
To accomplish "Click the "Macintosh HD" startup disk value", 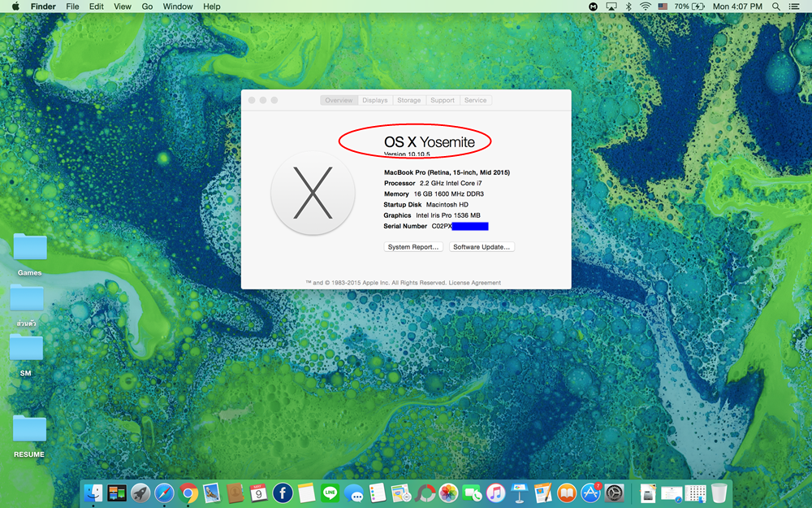I will [x=447, y=204].
